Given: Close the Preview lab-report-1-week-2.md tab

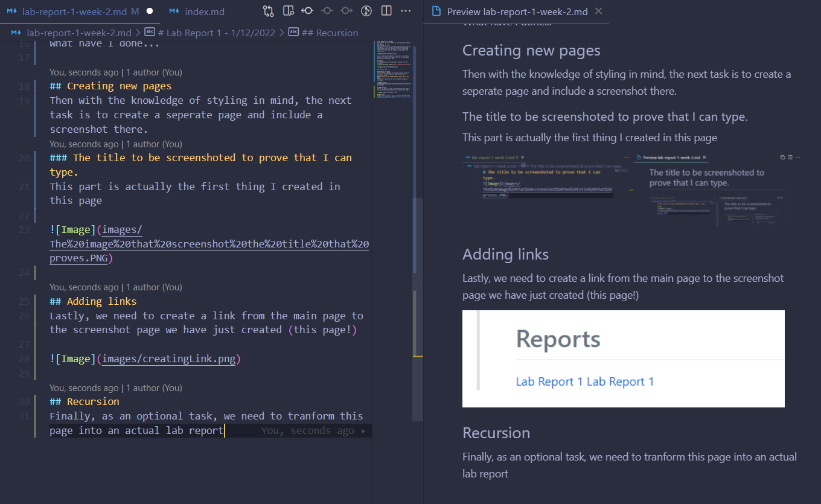Looking at the screenshot, I should pos(598,11).
